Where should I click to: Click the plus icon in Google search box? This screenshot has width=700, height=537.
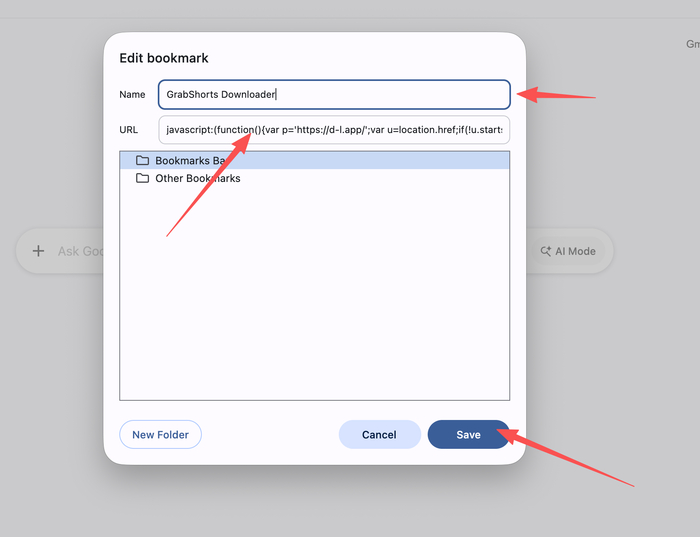38,251
